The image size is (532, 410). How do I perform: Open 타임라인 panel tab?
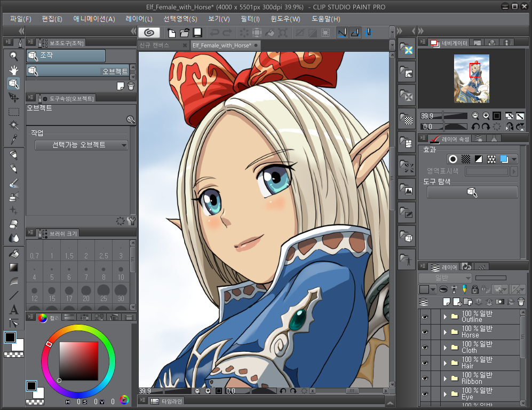click(x=166, y=401)
